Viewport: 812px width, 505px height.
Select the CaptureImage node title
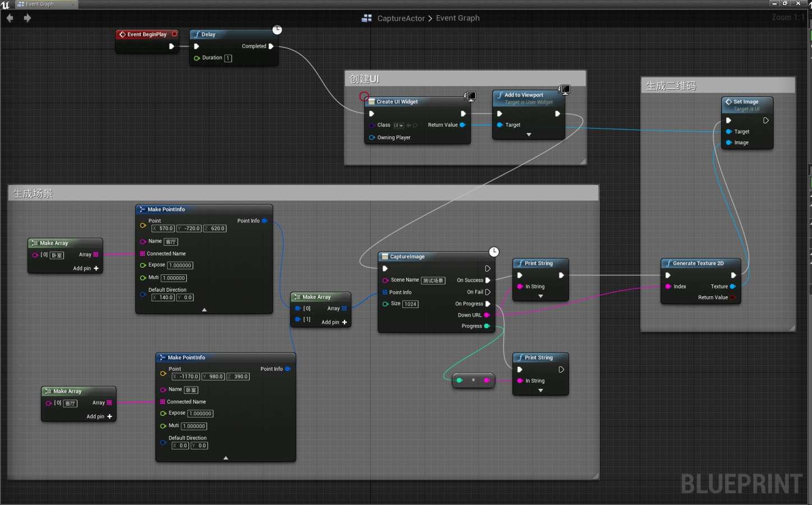tap(407, 256)
